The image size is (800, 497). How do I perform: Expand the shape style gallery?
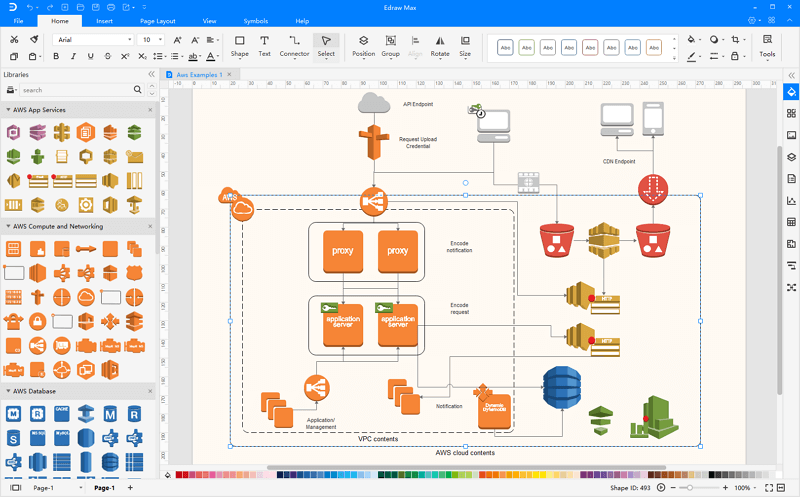674,58
